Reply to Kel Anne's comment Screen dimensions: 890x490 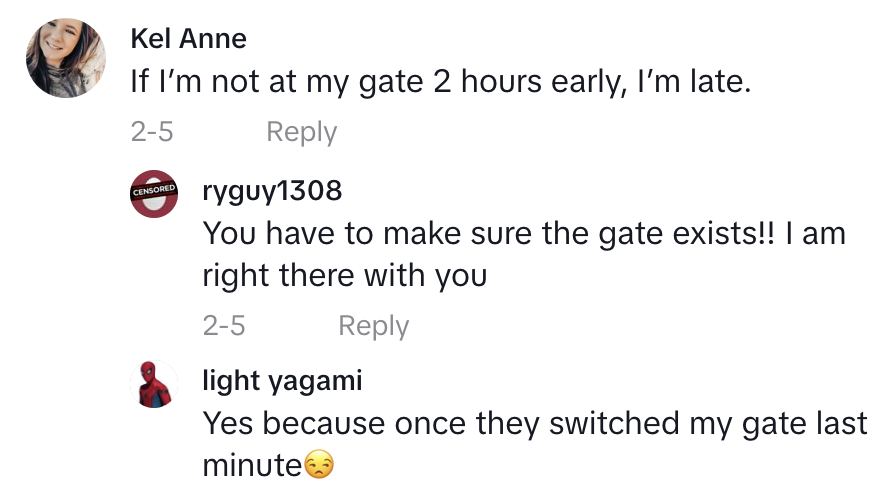[x=301, y=132]
